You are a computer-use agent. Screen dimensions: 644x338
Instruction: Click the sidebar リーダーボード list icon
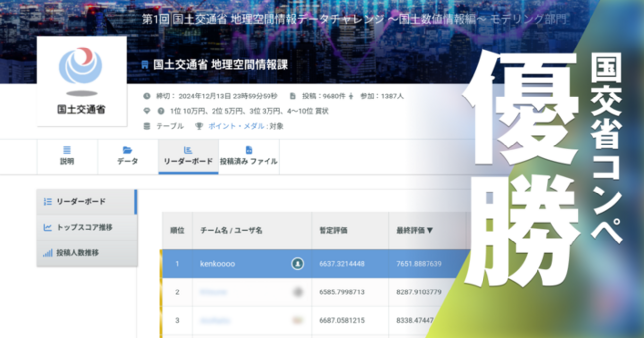pos(48,202)
